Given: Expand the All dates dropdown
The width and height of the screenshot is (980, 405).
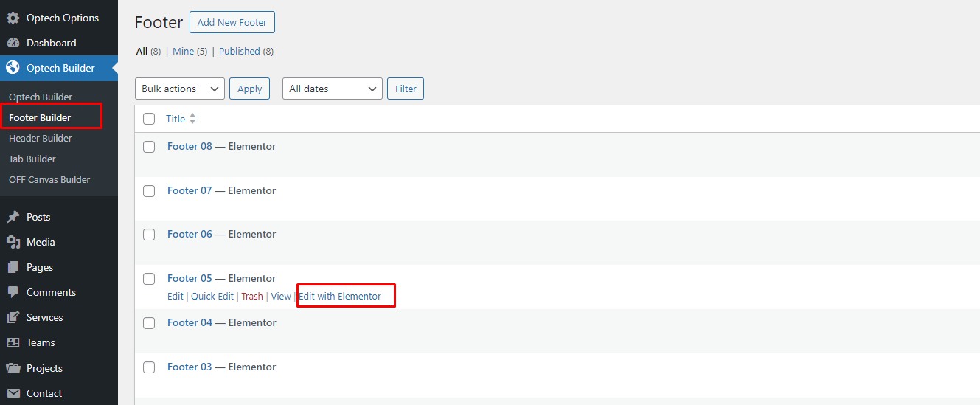Looking at the screenshot, I should click(332, 89).
